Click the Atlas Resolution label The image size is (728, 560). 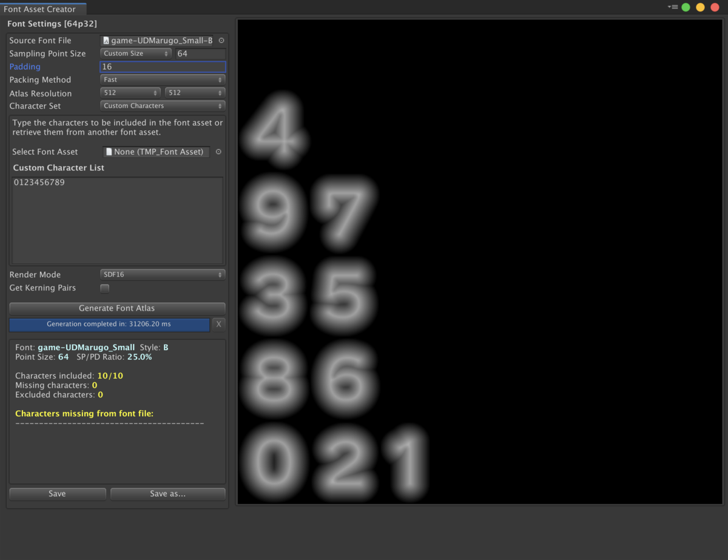[41, 93]
